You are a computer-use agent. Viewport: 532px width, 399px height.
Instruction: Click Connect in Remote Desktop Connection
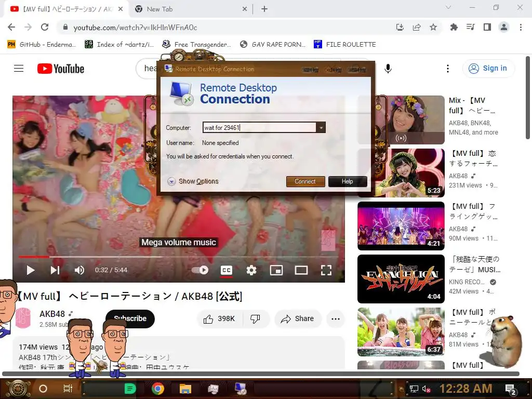coord(305,181)
